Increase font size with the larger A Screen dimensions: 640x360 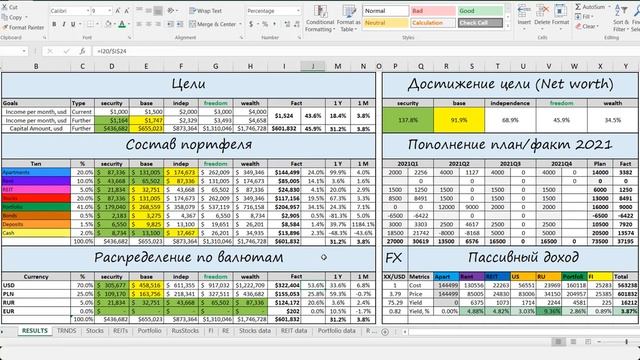(118, 11)
